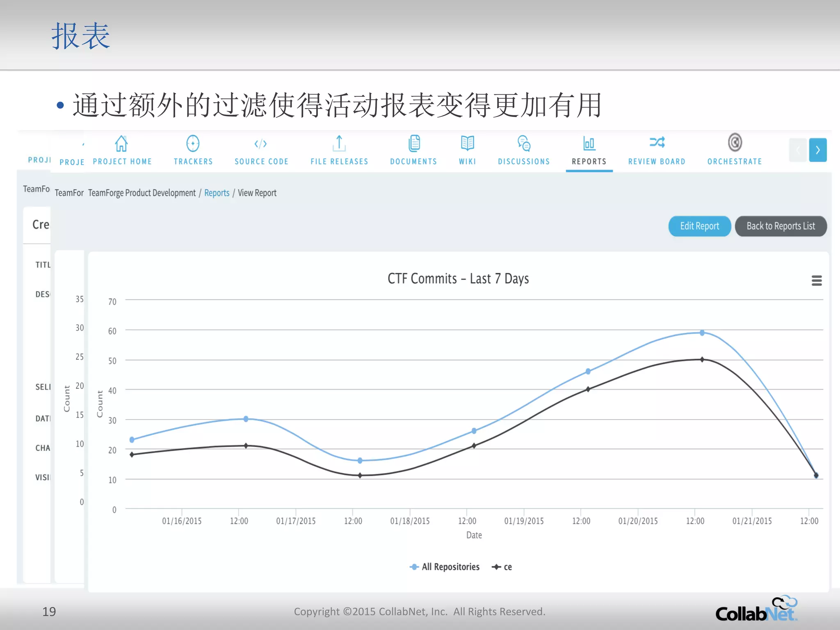Click the Project Home house icon
This screenshot has width=840, height=630.
(121, 144)
